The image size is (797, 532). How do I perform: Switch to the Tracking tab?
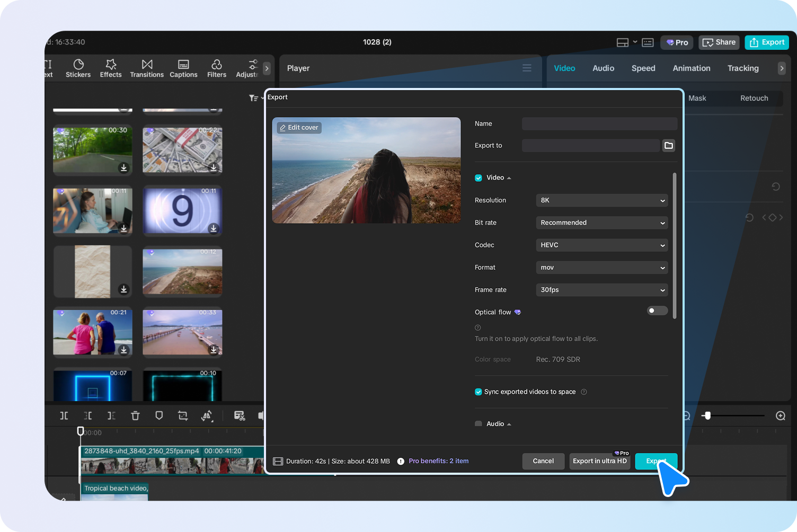(743, 68)
